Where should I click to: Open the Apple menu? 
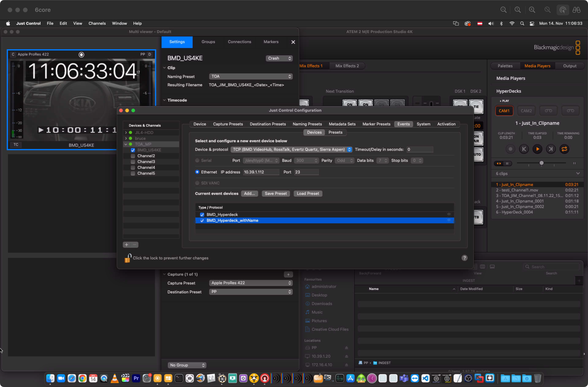point(8,24)
